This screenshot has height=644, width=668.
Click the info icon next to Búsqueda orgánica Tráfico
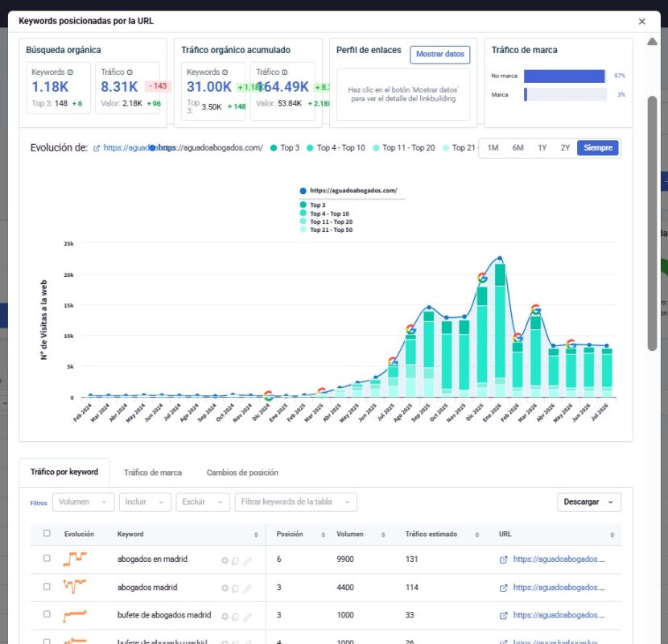130,72
